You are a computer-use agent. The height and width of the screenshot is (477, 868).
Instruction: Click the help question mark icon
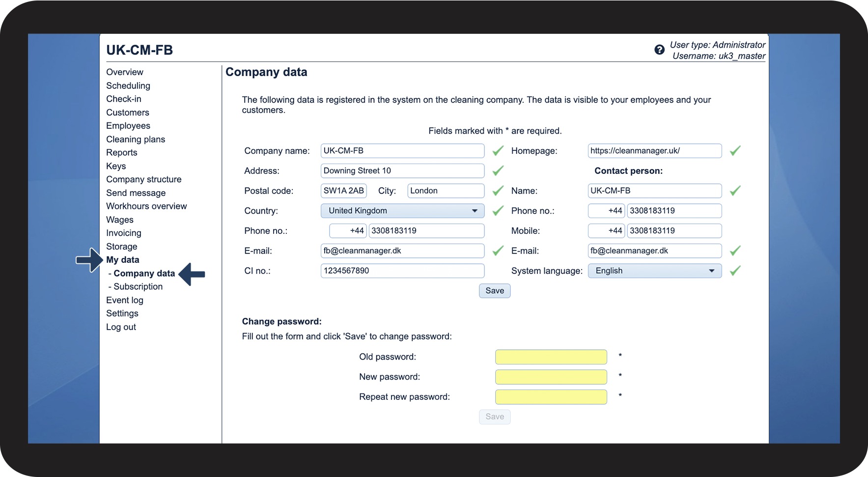click(659, 50)
